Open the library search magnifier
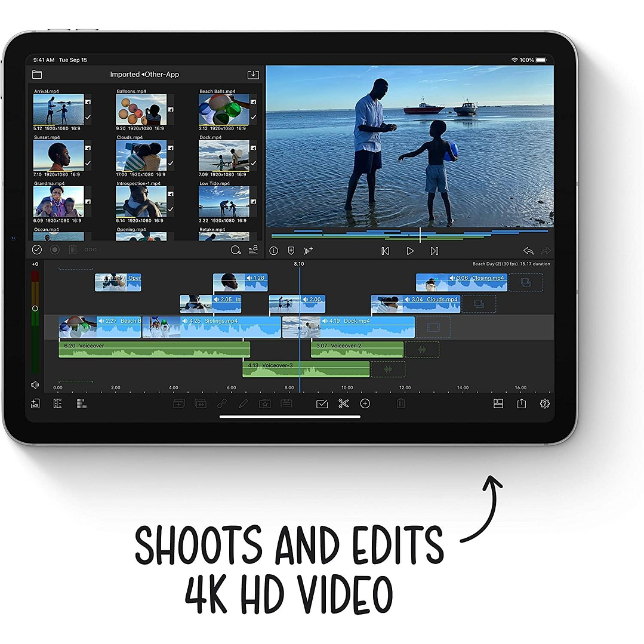Viewport: 644px width, 644px height. (x=236, y=250)
